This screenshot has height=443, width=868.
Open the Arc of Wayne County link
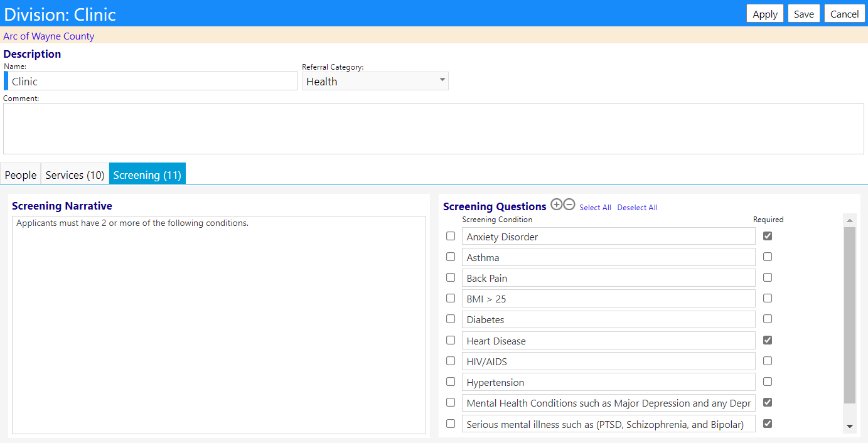tap(49, 36)
